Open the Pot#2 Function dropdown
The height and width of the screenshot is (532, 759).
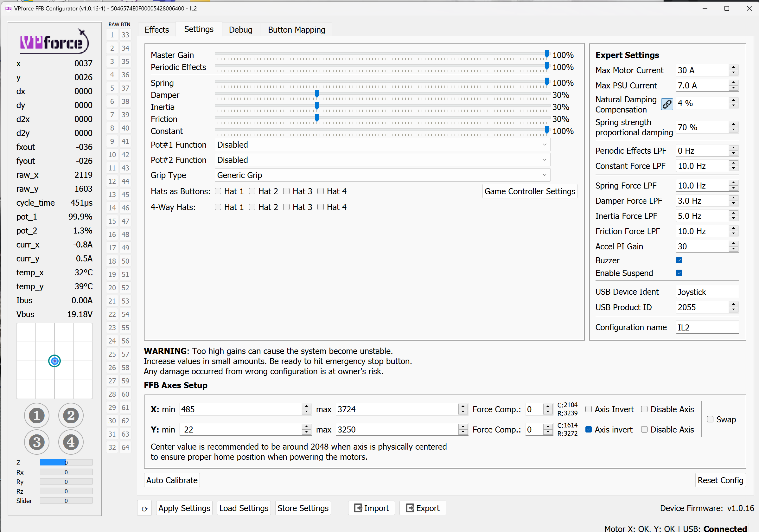(x=382, y=160)
